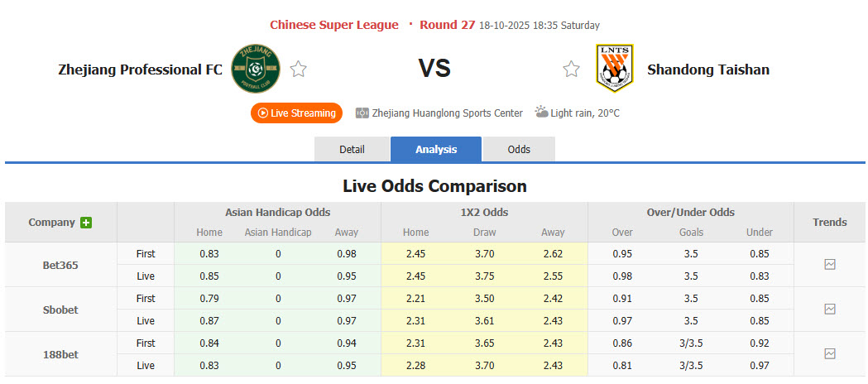Open the Sbobet trends chart icon

830,310
